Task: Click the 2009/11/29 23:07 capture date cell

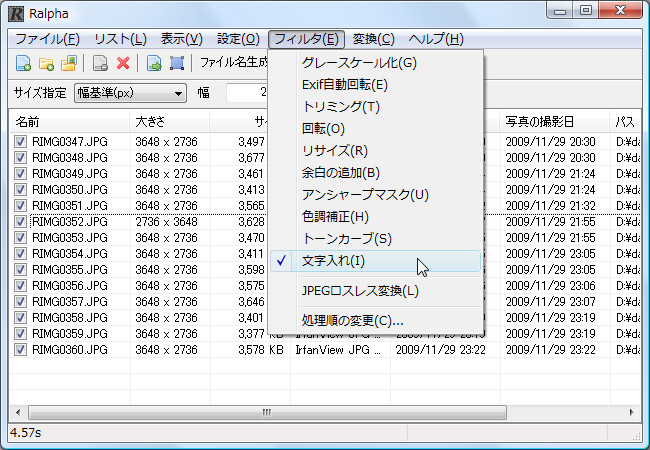Action: (x=551, y=302)
